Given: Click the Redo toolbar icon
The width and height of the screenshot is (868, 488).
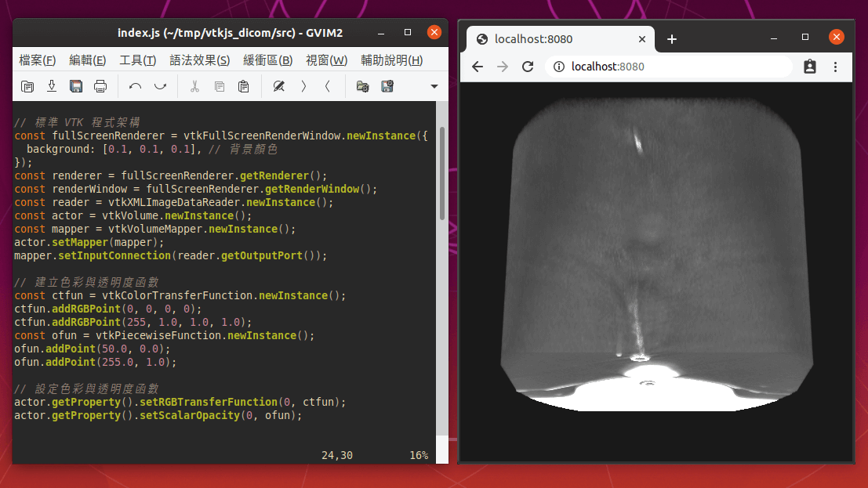Looking at the screenshot, I should click(x=160, y=86).
